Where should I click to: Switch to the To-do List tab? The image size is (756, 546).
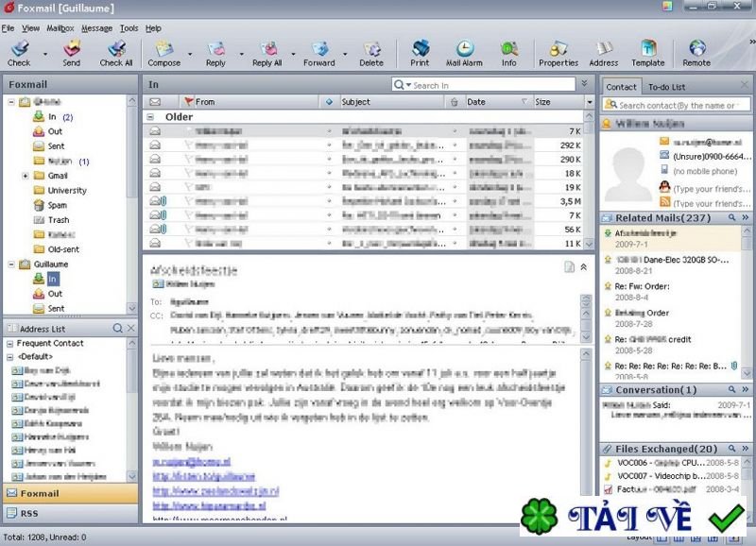667,87
